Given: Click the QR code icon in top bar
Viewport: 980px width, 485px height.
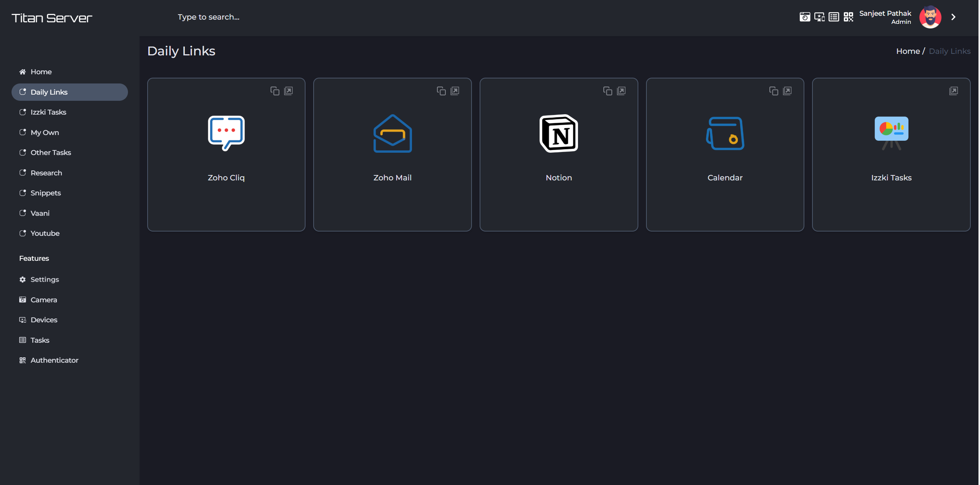Looking at the screenshot, I should click(848, 17).
